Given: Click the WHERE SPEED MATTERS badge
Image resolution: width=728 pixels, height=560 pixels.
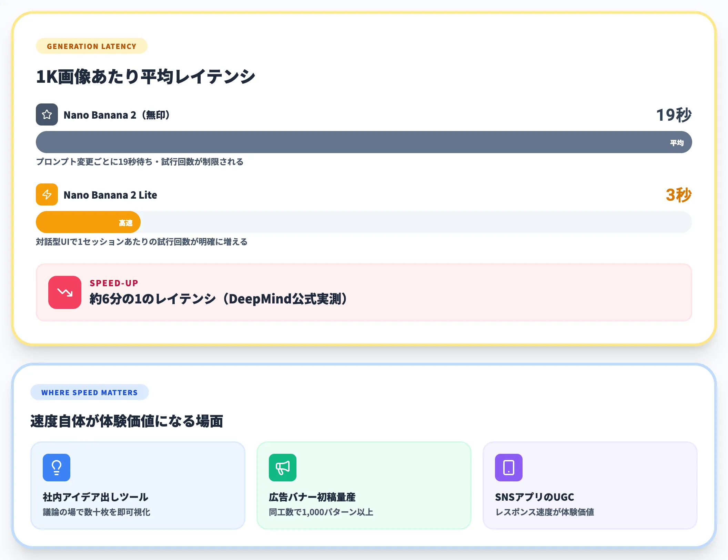Looking at the screenshot, I should [x=90, y=392].
